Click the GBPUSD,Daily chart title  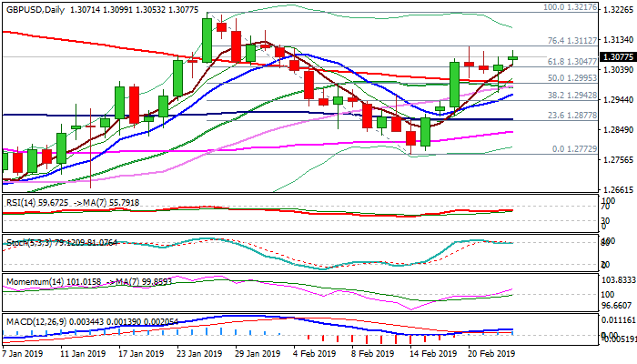[x=38, y=8]
